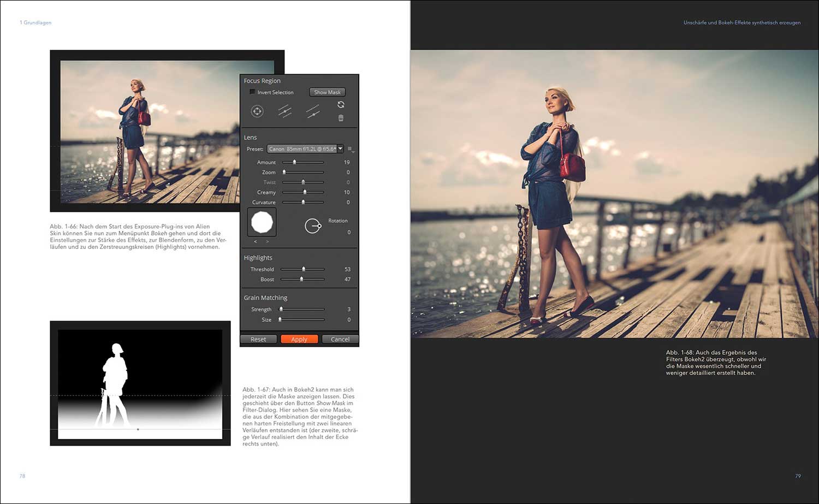Viewport: 819px width, 504px height.
Task: Click the Size slider in Grain Matching
Action: 302,319
